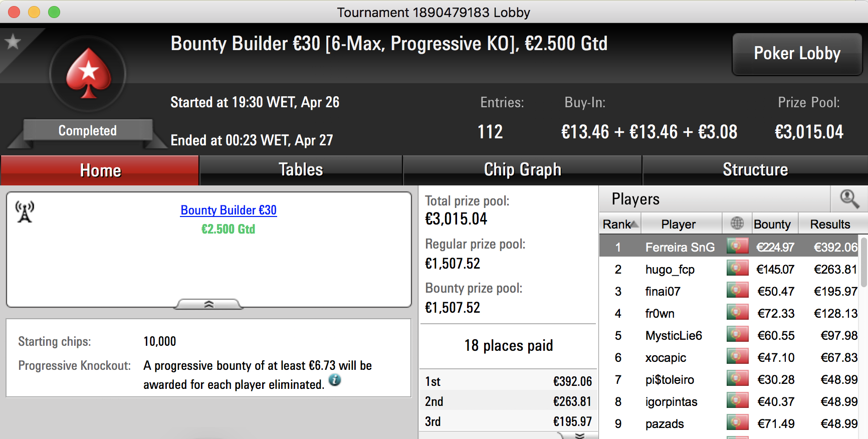868x439 pixels.
Task: Open the Poker Lobby
Action: (x=797, y=54)
